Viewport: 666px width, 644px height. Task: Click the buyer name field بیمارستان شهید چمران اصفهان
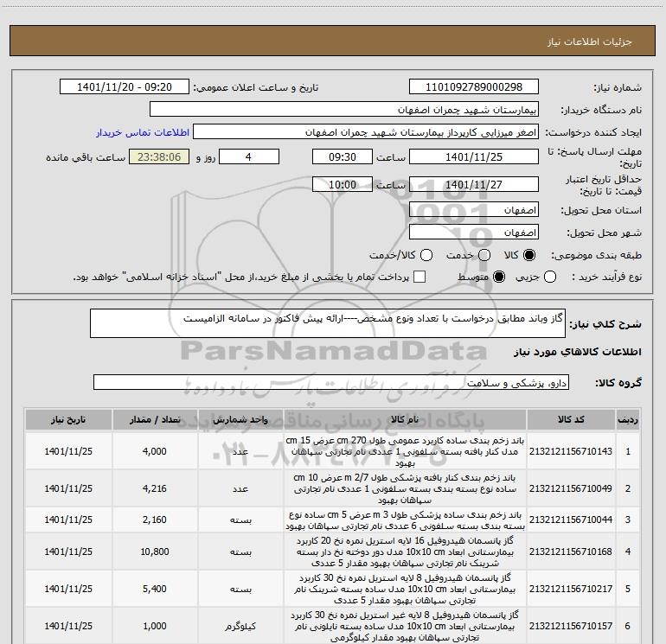point(344,109)
